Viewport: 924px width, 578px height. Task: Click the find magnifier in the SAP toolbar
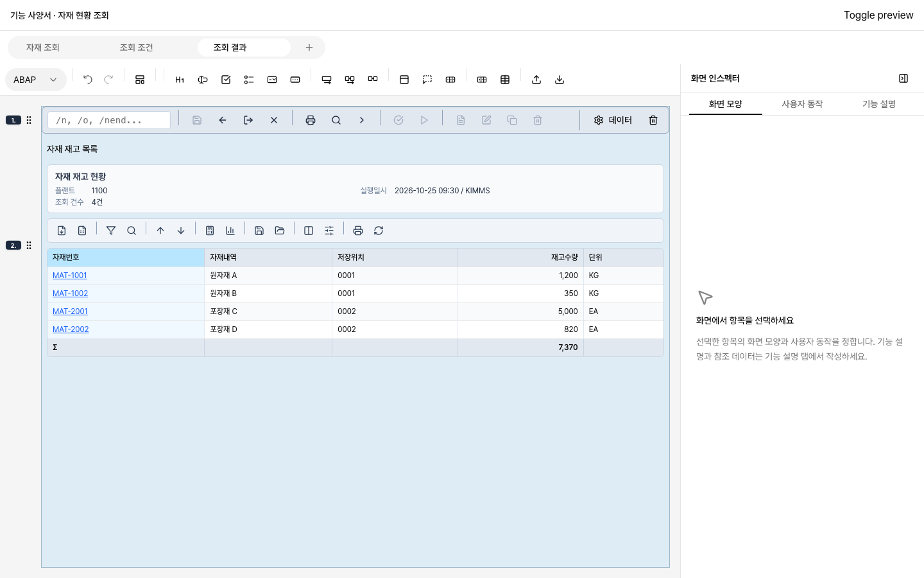336,120
